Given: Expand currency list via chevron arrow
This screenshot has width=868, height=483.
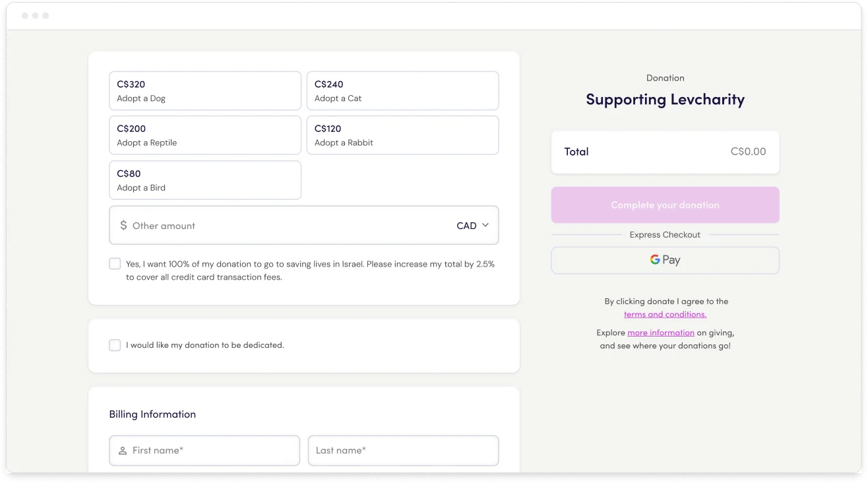Looking at the screenshot, I should (485, 225).
